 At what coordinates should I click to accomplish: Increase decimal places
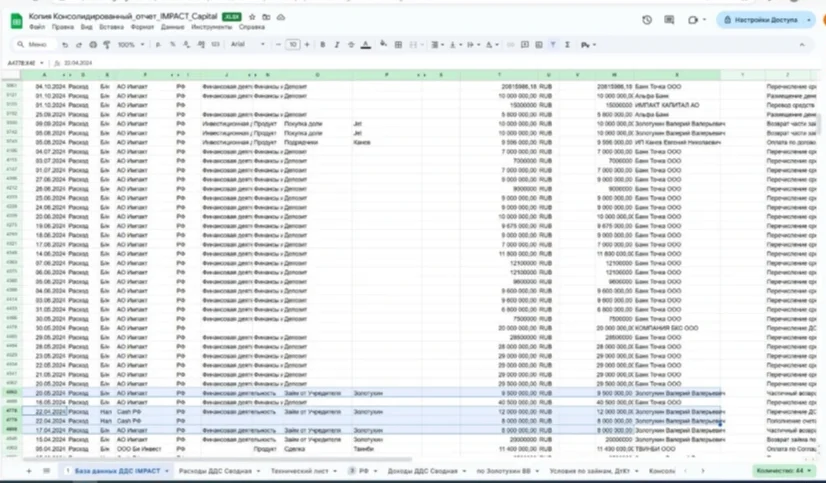(x=201, y=45)
